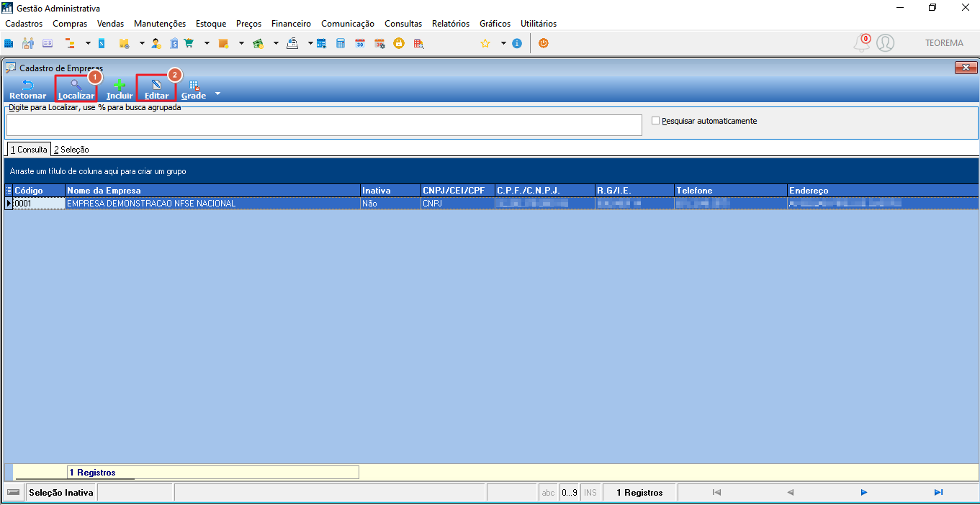Expand dropdown next to yellow folder icon
This screenshot has width=980, height=505.
(142, 43)
